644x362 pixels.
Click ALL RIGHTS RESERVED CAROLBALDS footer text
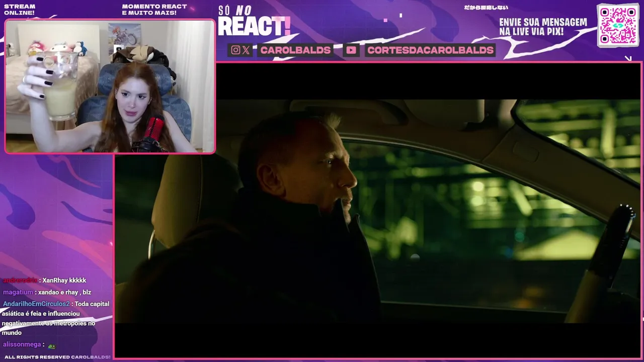(57, 357)
